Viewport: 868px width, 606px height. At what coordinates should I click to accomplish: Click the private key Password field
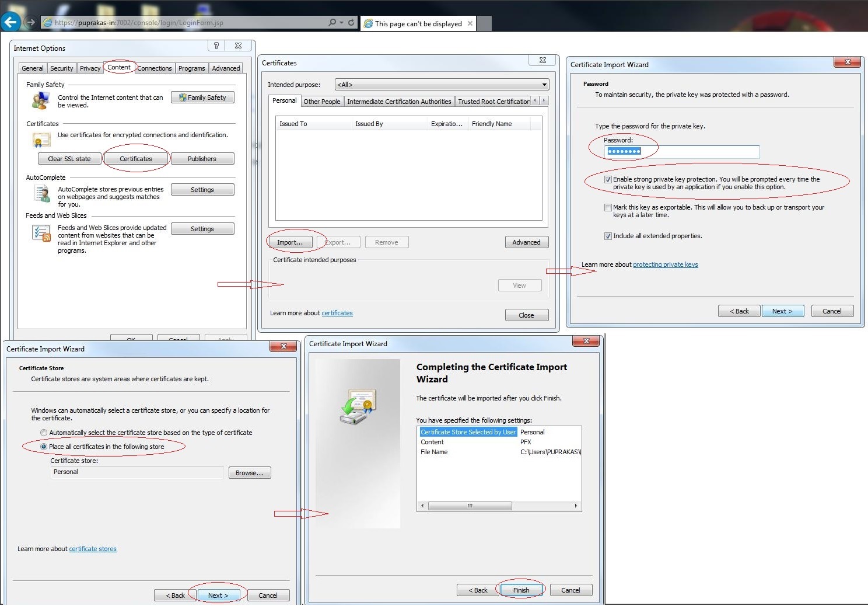pyautogui.click(x=682, y=152)
